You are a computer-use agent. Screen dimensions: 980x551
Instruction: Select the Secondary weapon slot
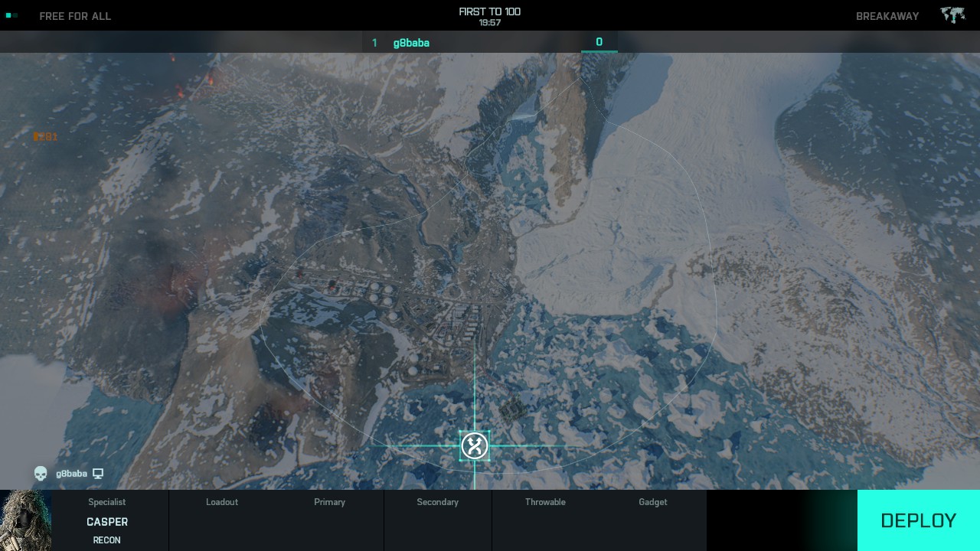tap(437, 520)
